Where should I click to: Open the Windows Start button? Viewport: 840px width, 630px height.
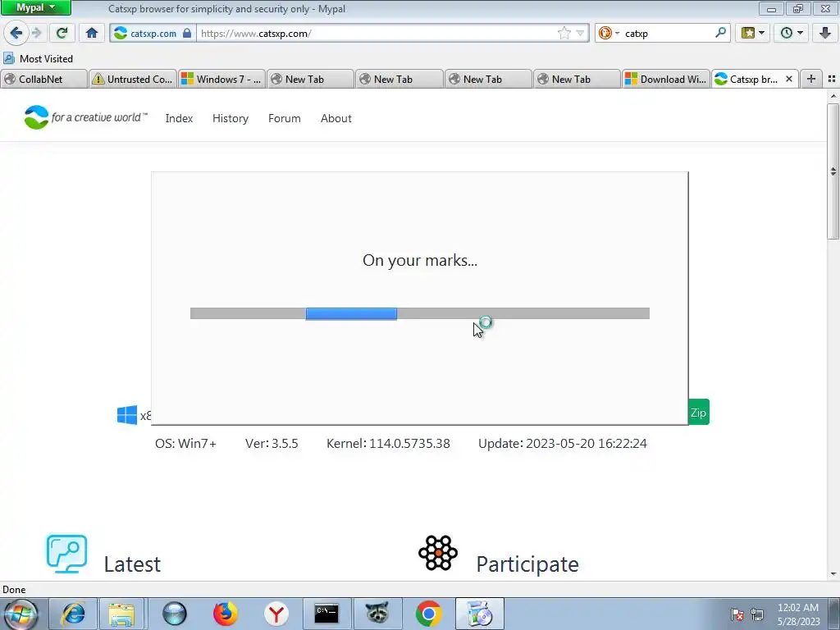tap(21, 614)
